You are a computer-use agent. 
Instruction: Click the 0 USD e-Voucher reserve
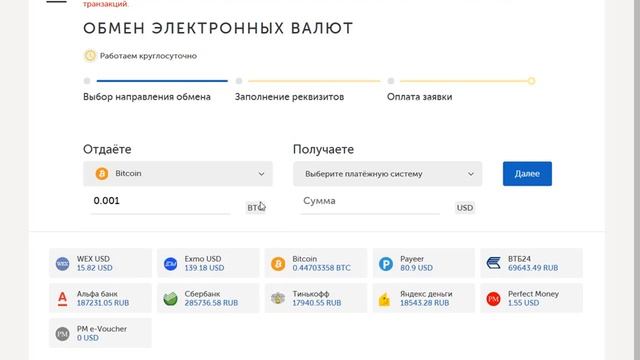pyautogui.click(x=88, y=338)
